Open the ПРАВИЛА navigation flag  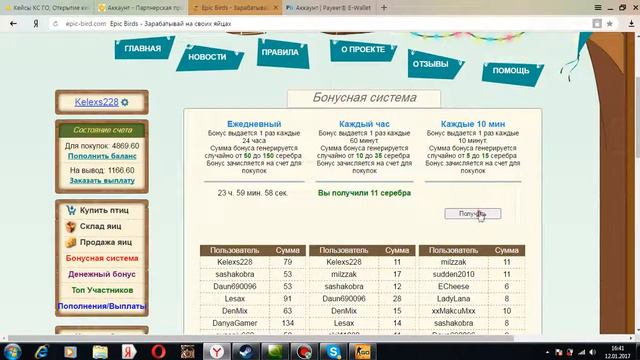pos(281,52)
